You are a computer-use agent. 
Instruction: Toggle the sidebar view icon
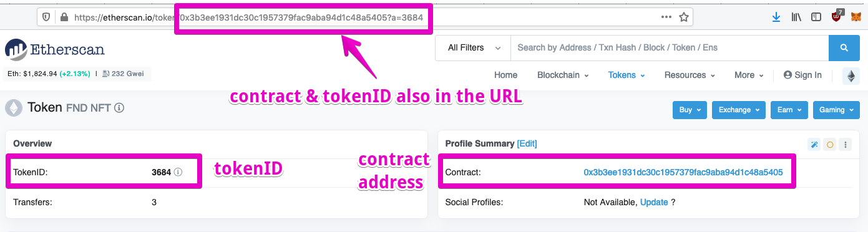[816, 17]
